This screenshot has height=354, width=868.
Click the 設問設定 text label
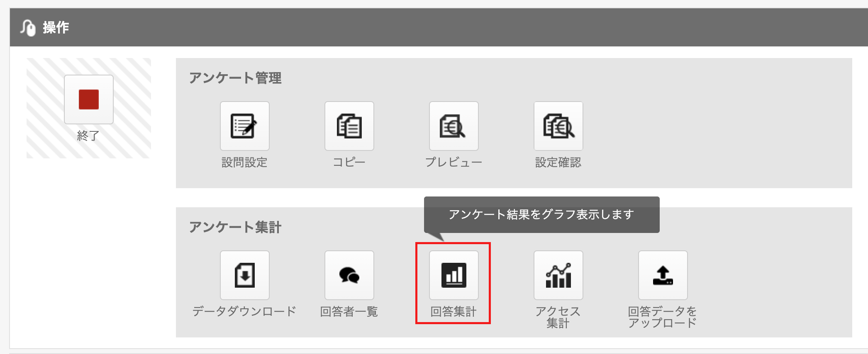[244, 162]
